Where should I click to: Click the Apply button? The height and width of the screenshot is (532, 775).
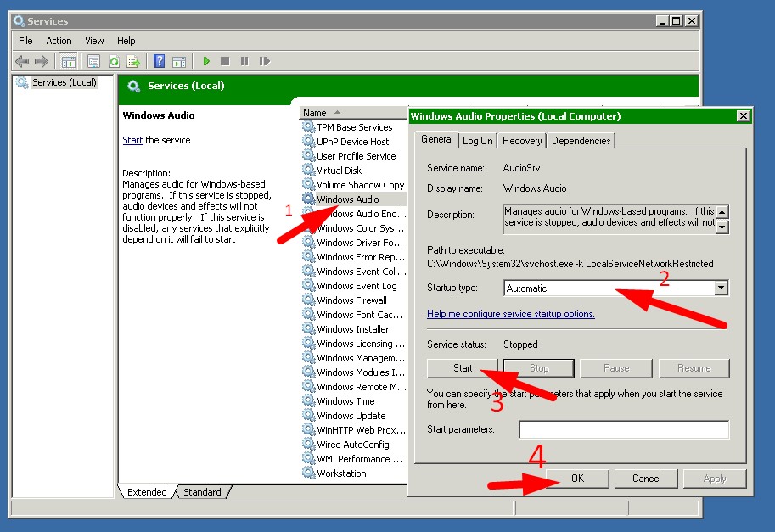pos(715,479)
